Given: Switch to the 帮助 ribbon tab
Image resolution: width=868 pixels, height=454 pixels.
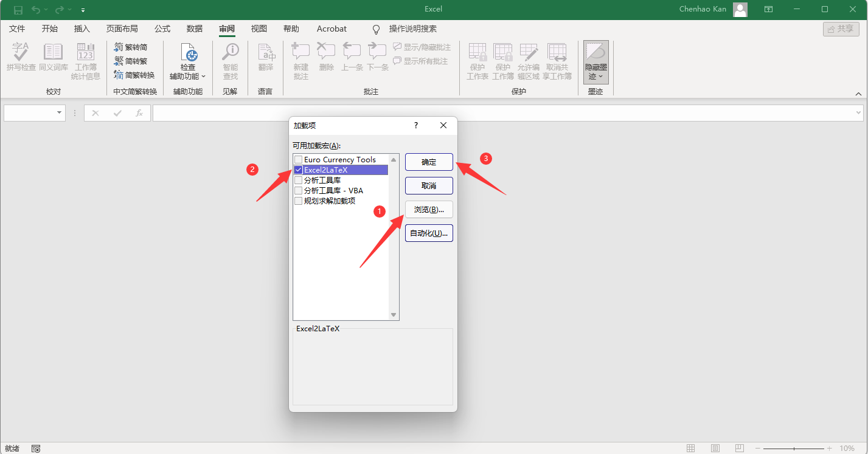Looking at the screenshot, I should pos(291,29).
